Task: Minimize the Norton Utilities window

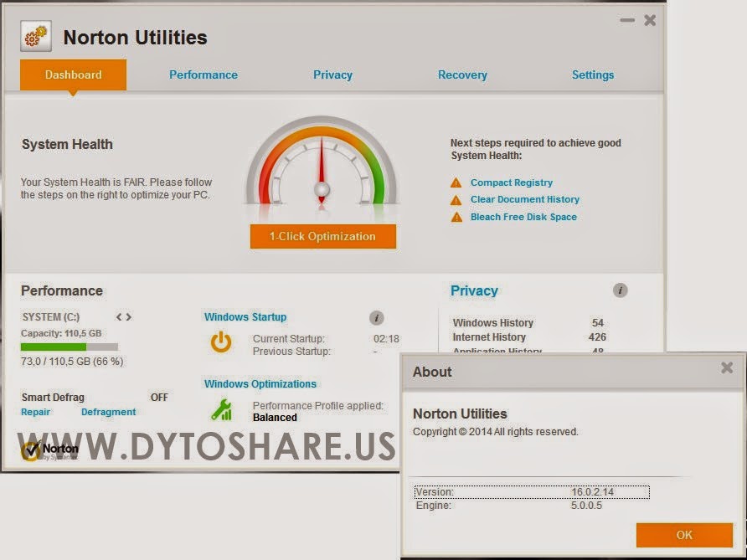Action: (627, 20)
